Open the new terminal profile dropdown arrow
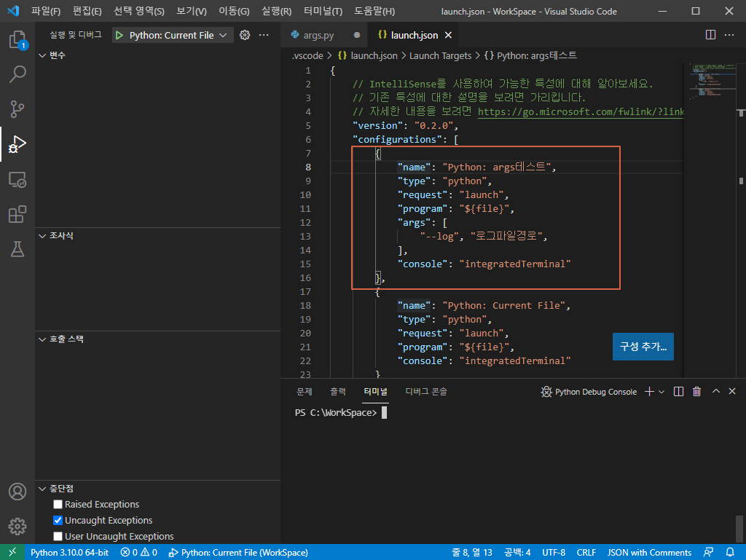Screen dimensions: 746x560 661,392
